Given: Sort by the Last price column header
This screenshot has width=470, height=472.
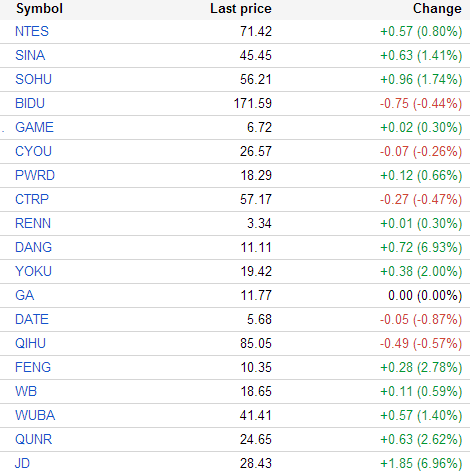Looking at the screenshot, I should coord(241,9).
